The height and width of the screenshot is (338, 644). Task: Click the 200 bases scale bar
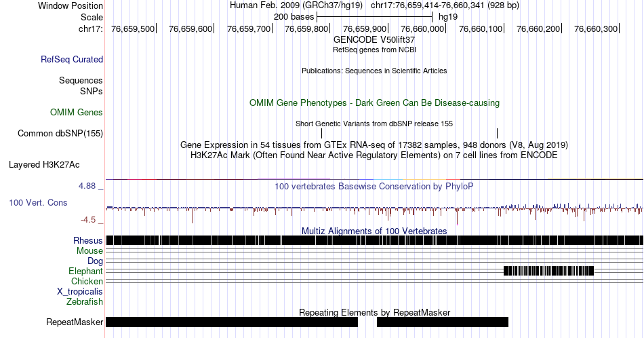(x=375, y=17)
